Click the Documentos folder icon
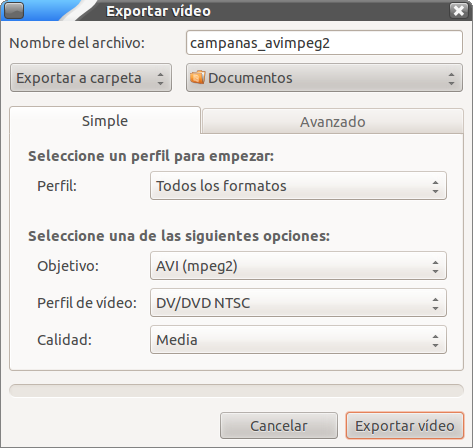The height and width of the screenshot is (448, 473). (197, 77)
